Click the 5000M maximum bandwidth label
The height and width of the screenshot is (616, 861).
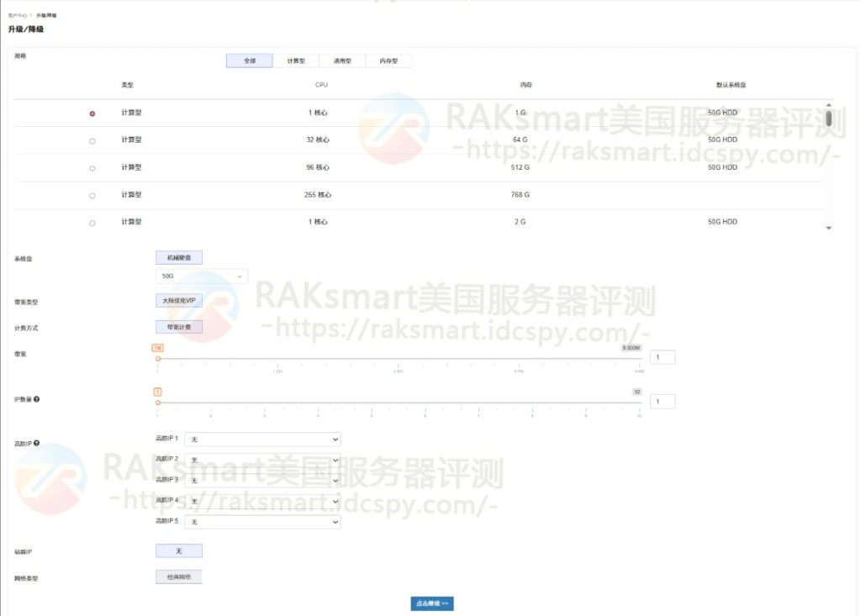click(631, 348)
